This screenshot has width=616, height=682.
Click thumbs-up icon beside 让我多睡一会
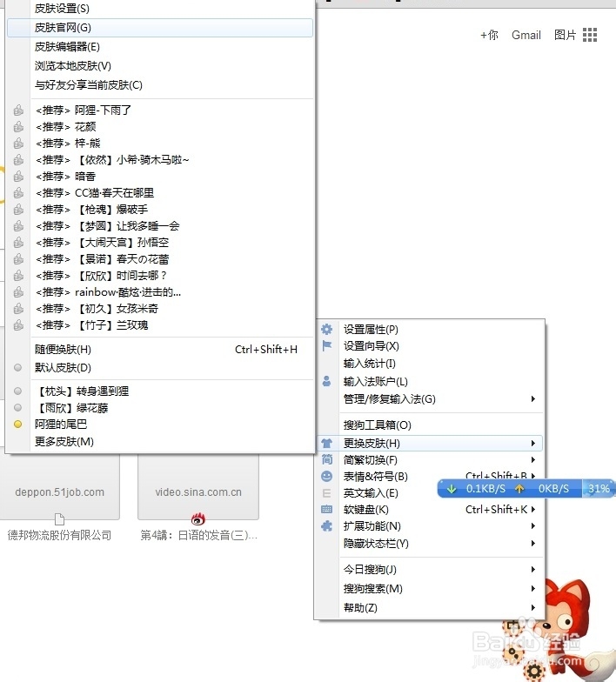click(18, 226)
